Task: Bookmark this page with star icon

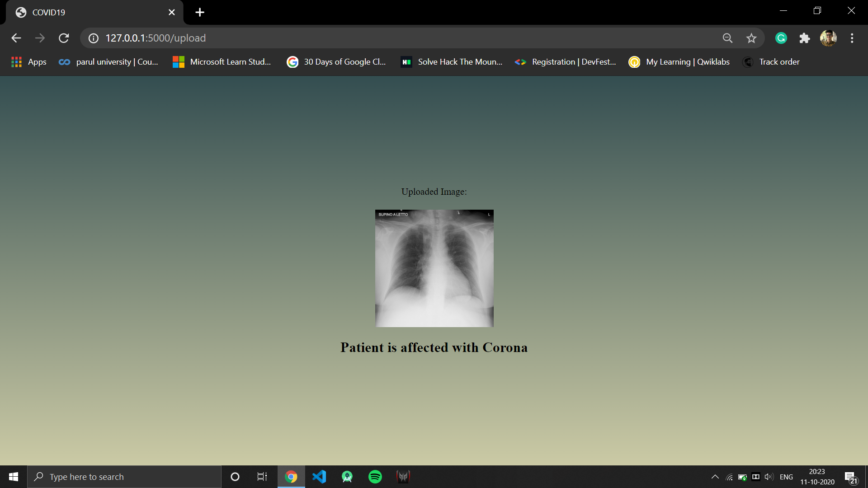Action: coord(751,38)
